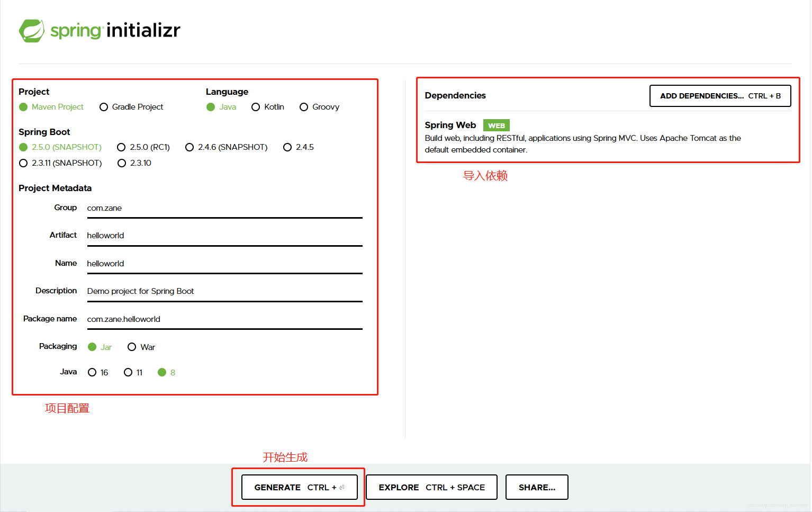Viewport: 812px width, 512px height.
Task: Click the Spring Web dependency title
Action: pyautogui.click(x=450, y=125)
